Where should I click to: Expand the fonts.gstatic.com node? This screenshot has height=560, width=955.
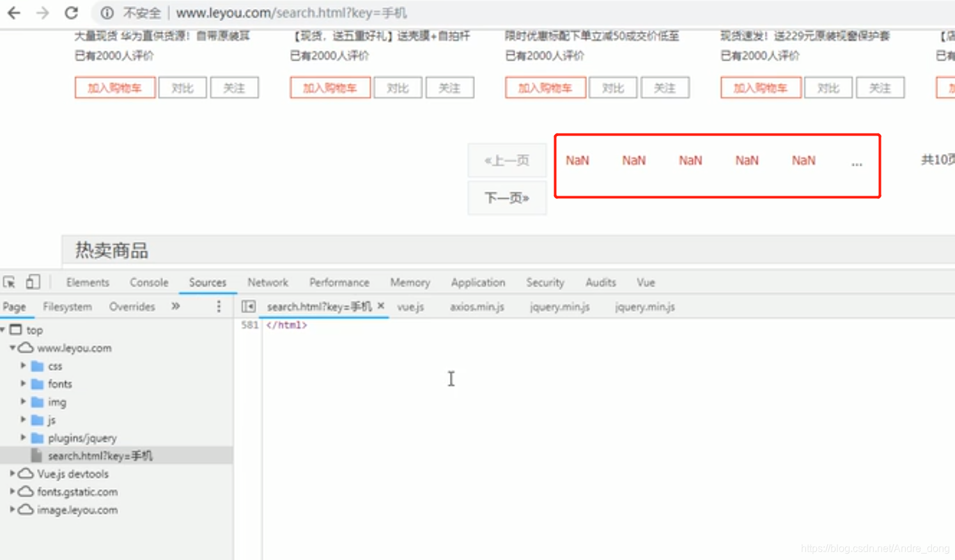click(x=12, y=492)
